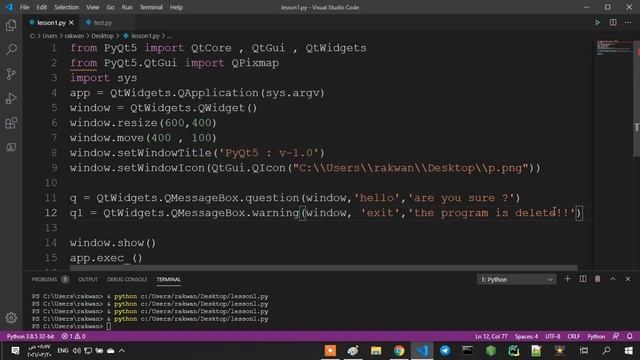Click the feedback icon in status bar
The image size is (640, 360).
(x=616, y=336)
